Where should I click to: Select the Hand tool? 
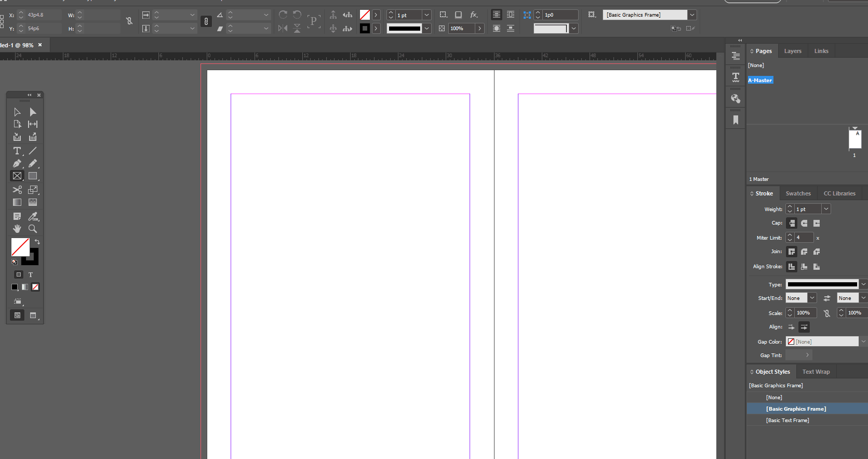(17, 229)
